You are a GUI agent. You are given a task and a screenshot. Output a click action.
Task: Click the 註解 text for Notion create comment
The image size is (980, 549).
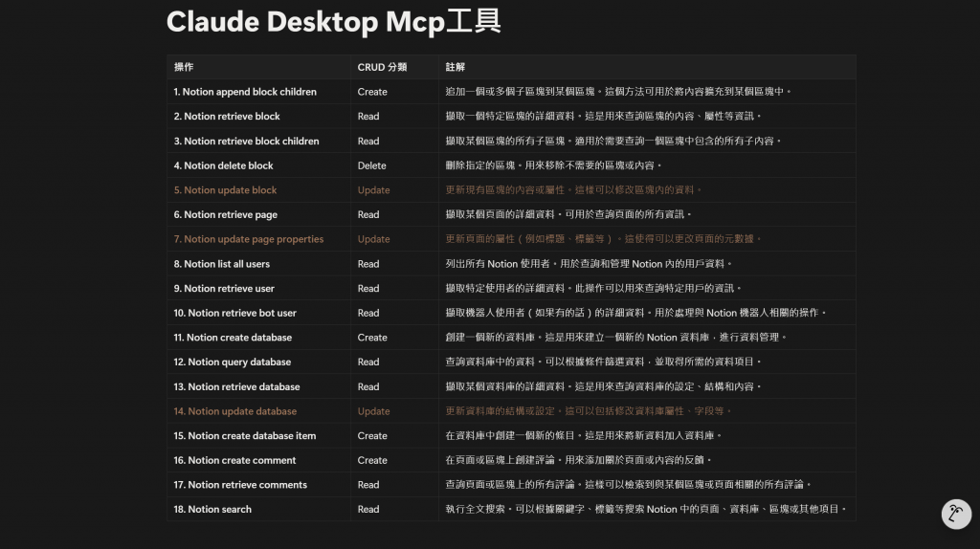tap(578, 460)
